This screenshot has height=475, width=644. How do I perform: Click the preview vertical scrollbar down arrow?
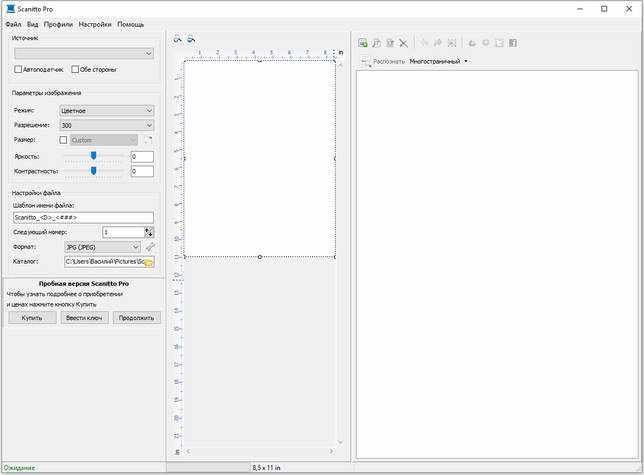tap(340, 442)
